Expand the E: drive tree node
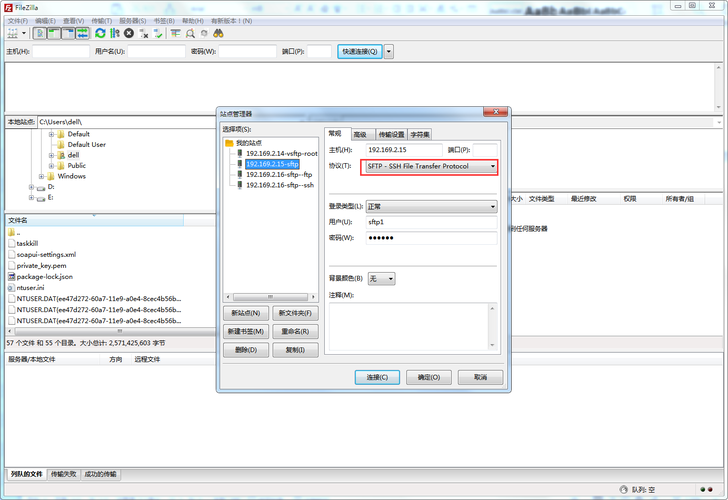Viewport: 728px width, 500px height. (x=31, y=198)
